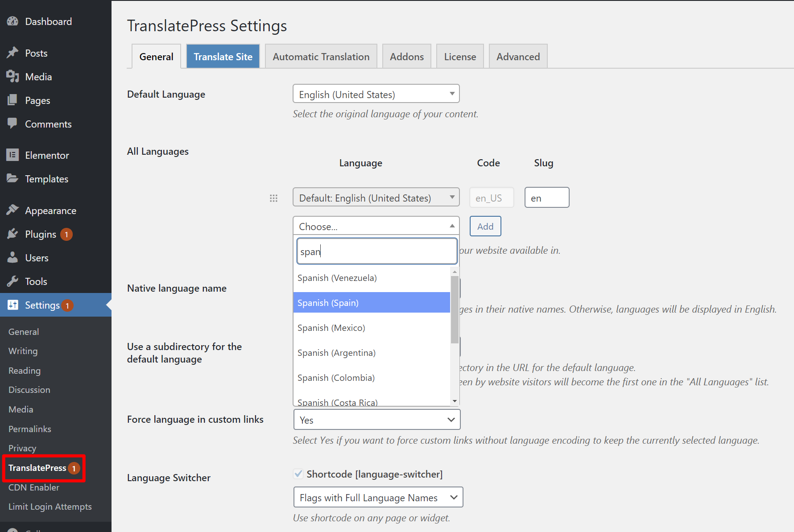The height and width of the screenshot is (532, 794).
Task: Click the Templates folder icon
Action: [12, 179]
